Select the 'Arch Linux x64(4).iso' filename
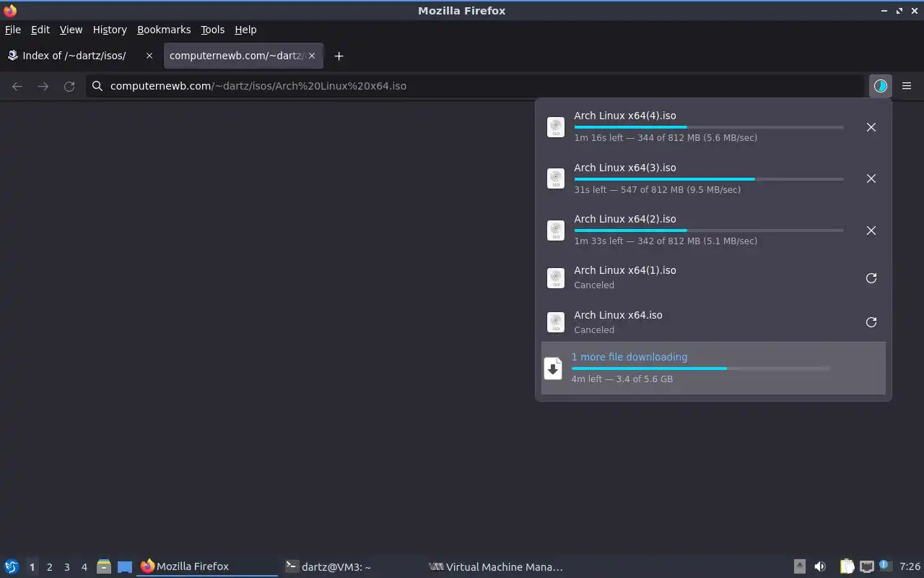 (625, 116)
